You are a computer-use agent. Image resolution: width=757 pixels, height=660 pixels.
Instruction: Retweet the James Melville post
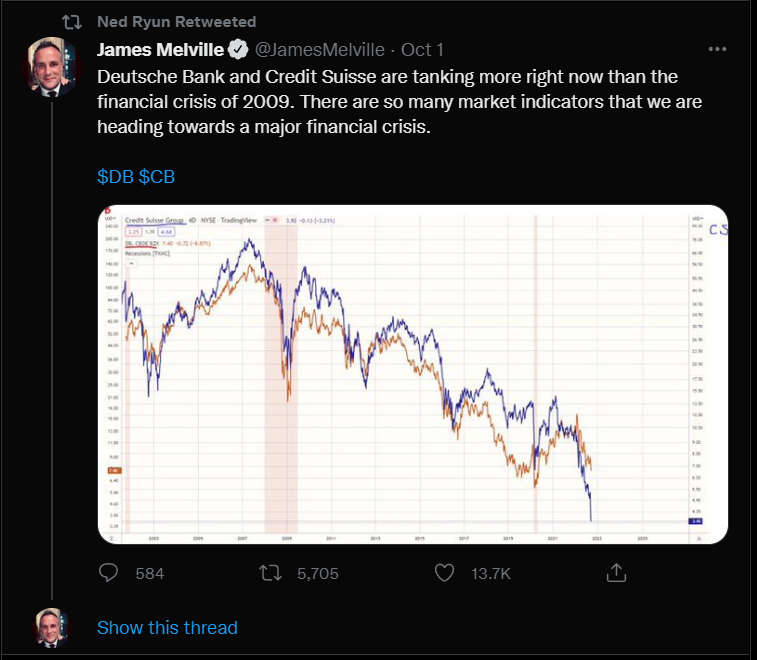270,573
